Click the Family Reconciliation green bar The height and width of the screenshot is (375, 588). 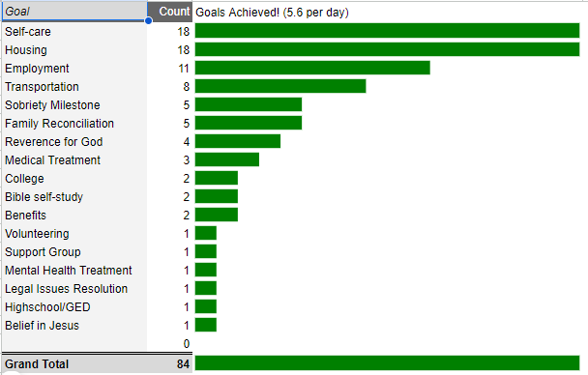pos(249,123)
